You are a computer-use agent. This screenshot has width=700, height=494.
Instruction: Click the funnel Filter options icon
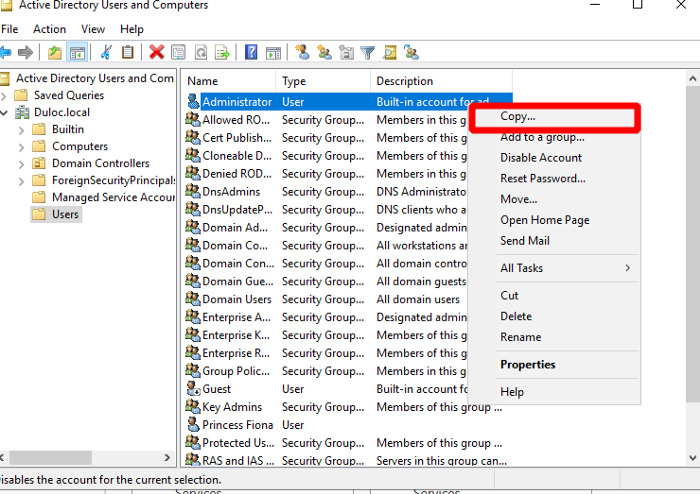point(367,53)
